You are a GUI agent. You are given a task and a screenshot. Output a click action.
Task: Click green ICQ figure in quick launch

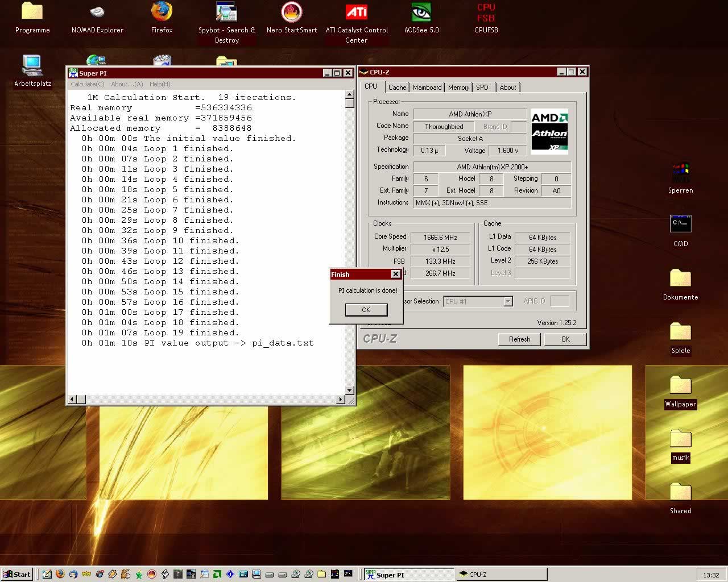point(139,574)
